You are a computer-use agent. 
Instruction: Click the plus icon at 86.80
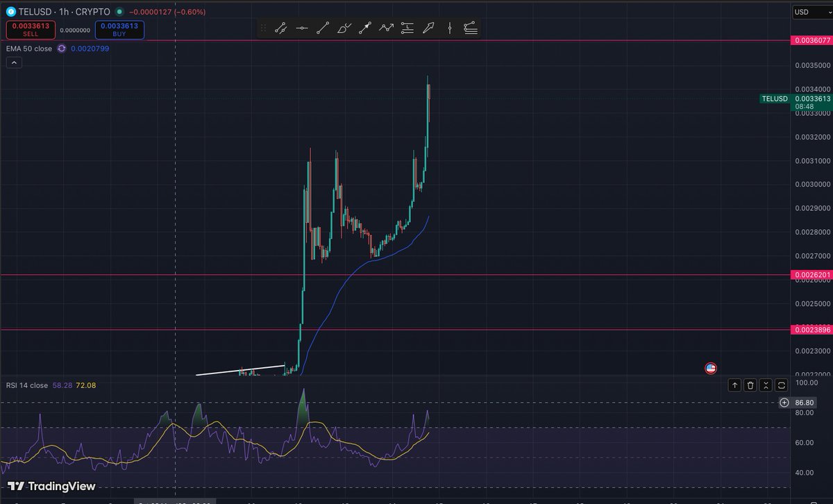point(784,403)
